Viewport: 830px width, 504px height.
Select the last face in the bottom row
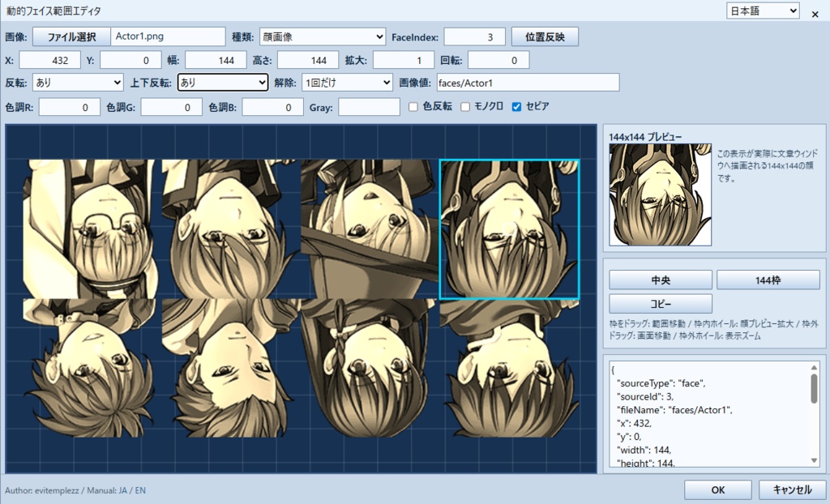point(509,368)
